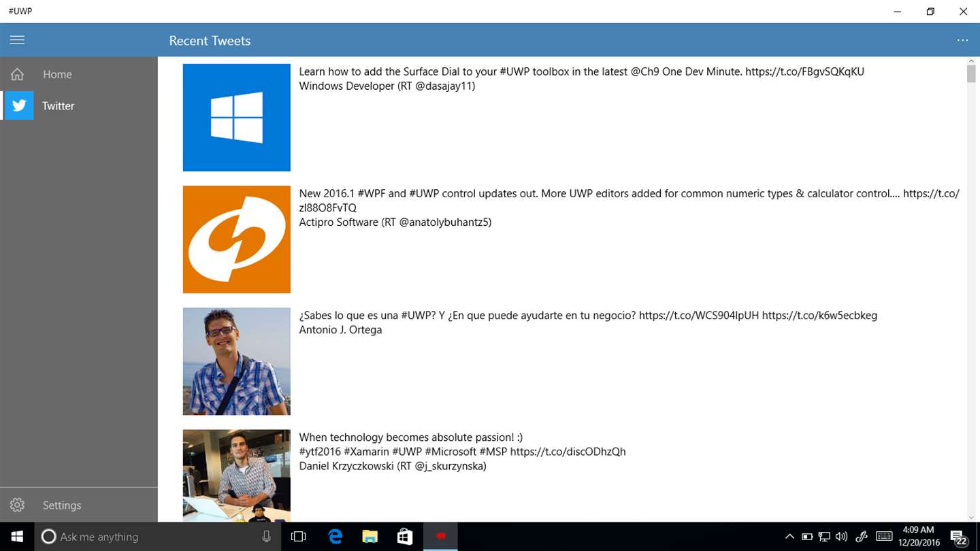This screenshot has height=551, width=980.
Task: Open the Windows Developer logo thumbnail
Action: click(x=237, y=118)
